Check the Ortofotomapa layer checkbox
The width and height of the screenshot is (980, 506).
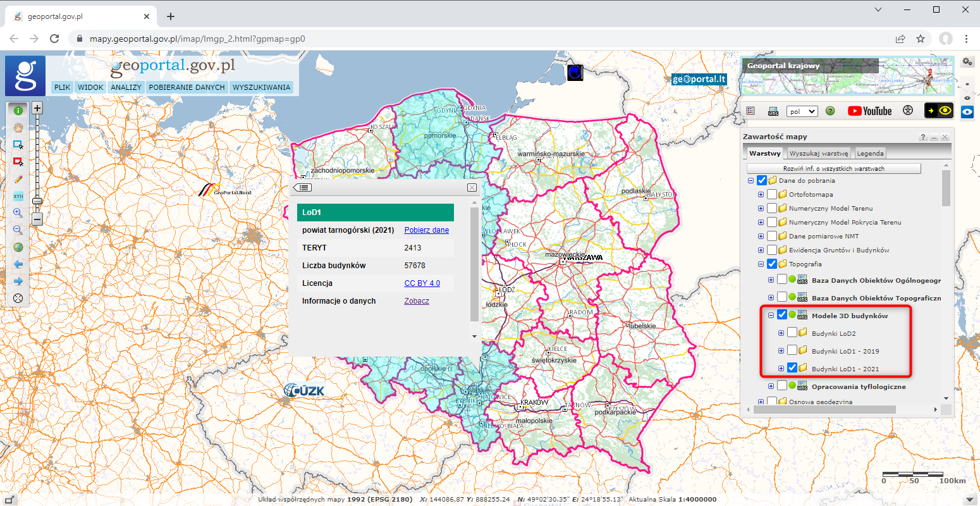(772, 195)
